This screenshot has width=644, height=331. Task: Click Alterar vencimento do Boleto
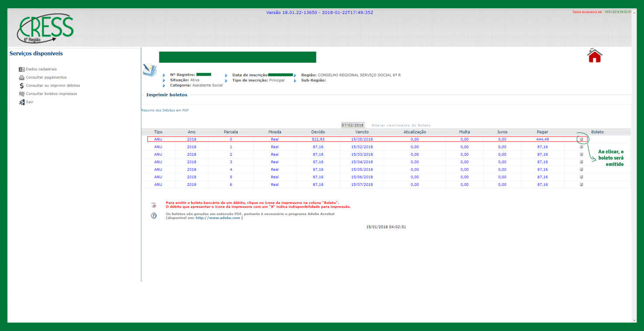(401, 125)
